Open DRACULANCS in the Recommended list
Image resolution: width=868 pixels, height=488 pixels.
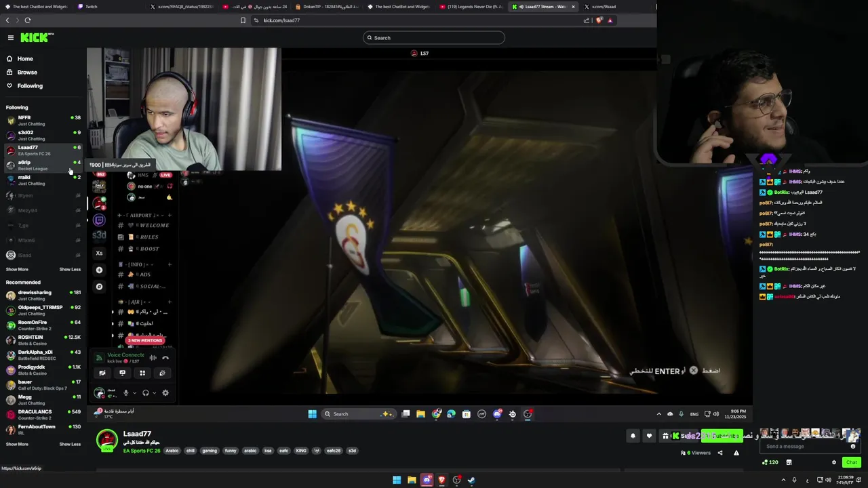(43, 415)
